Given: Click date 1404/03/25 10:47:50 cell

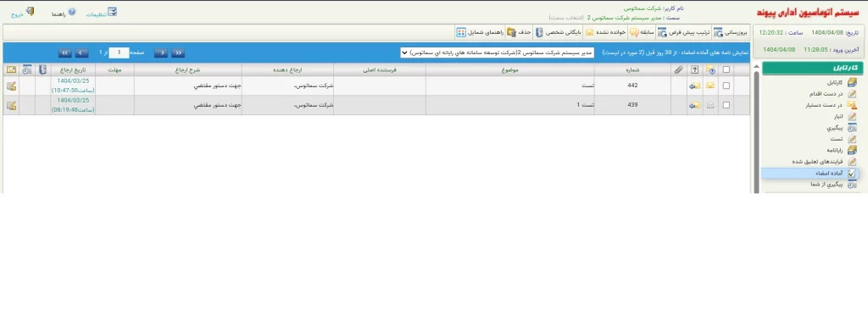Looking at the screenshot, I should (73, 86).
